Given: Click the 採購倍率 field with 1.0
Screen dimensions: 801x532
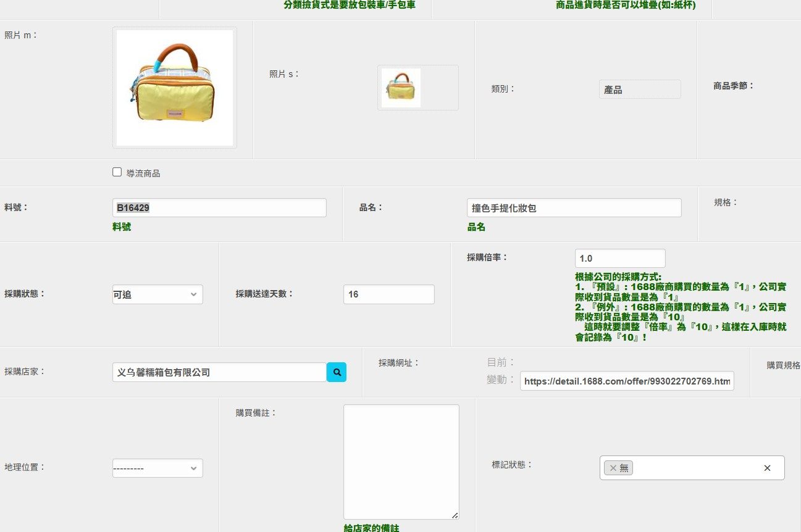Looking at the screenshot, I should (620, 259).
